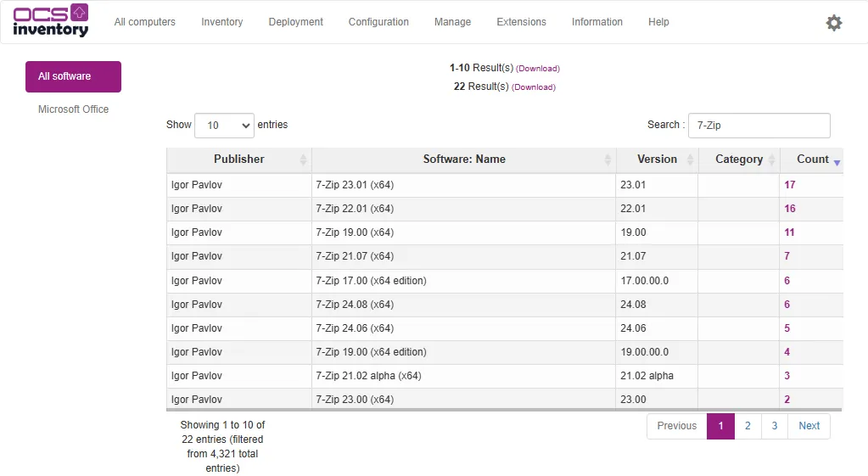Open the Configuration menu

pyautogui.click(x=378, y=22)
